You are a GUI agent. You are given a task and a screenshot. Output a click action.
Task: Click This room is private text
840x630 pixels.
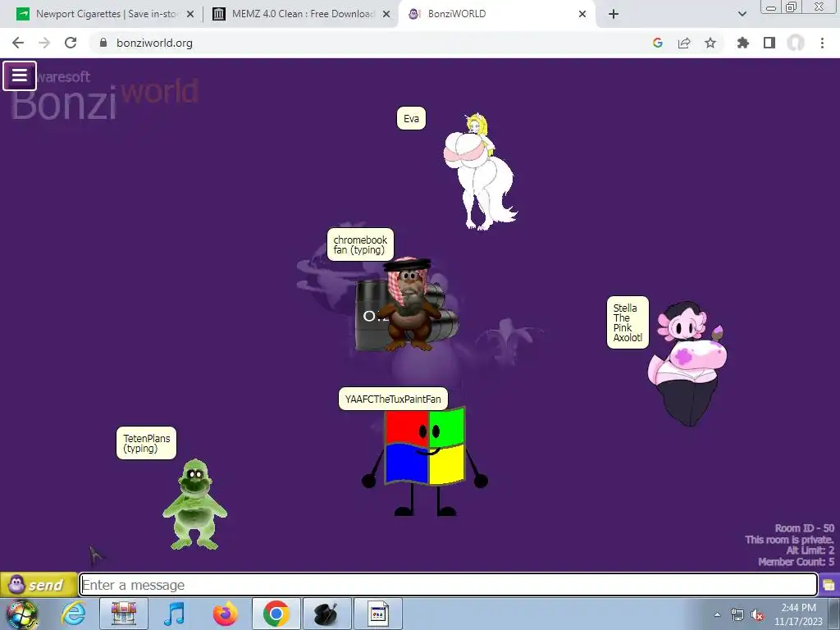789,540
